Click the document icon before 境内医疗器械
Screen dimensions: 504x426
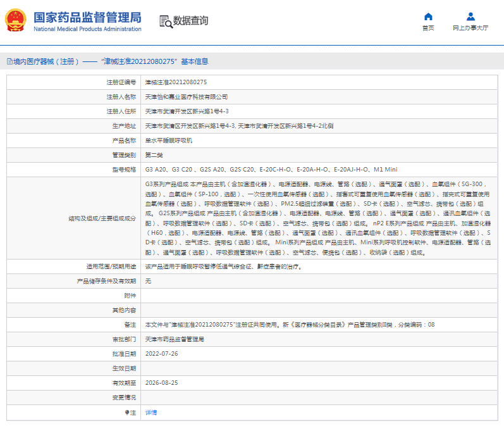click(x=9, y=61)
